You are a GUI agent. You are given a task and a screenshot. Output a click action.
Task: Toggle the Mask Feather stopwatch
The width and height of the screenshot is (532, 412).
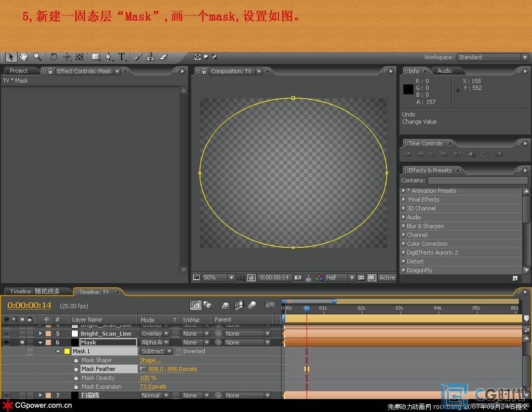pos(76,369)
